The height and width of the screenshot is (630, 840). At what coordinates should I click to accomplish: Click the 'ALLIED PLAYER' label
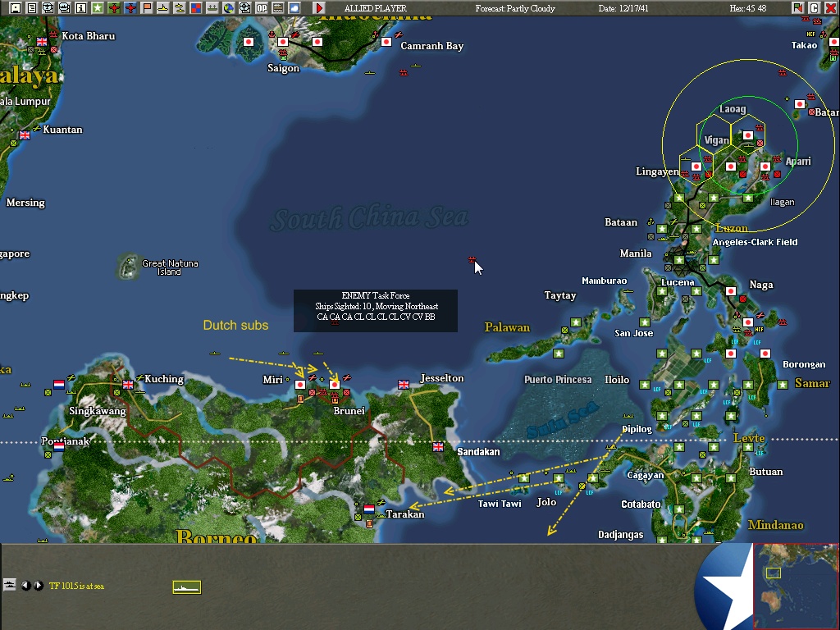tap(376, 8)
